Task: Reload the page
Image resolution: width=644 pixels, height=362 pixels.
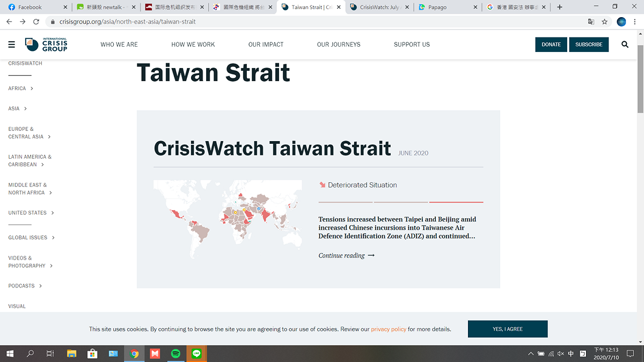Action: click(x=36, y=21)
